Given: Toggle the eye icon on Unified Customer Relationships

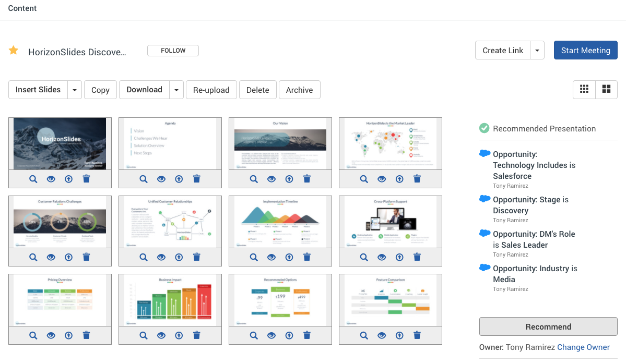Looking at the screenshot, I should 161,257.
